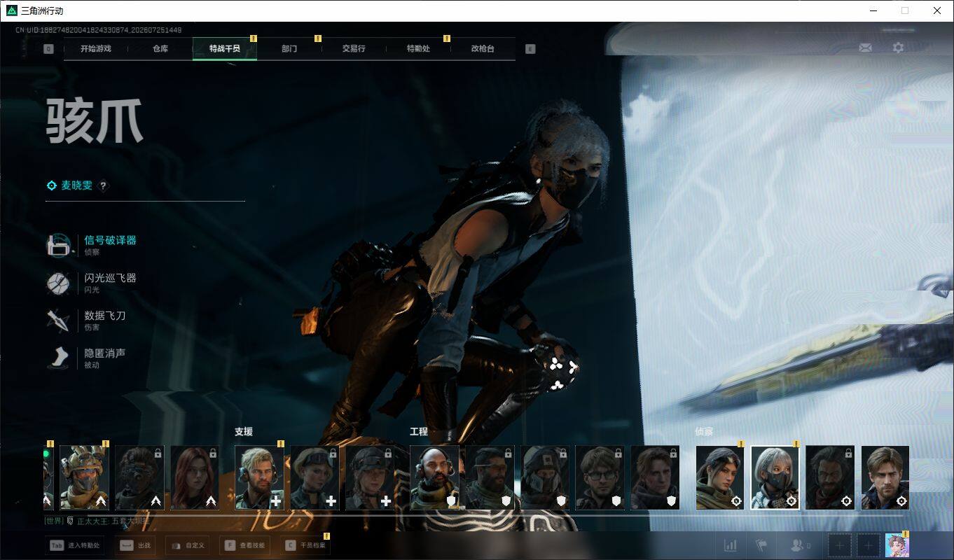Click the 进入特勤处 button
This screenshot has height=560, width=954.
74,545
